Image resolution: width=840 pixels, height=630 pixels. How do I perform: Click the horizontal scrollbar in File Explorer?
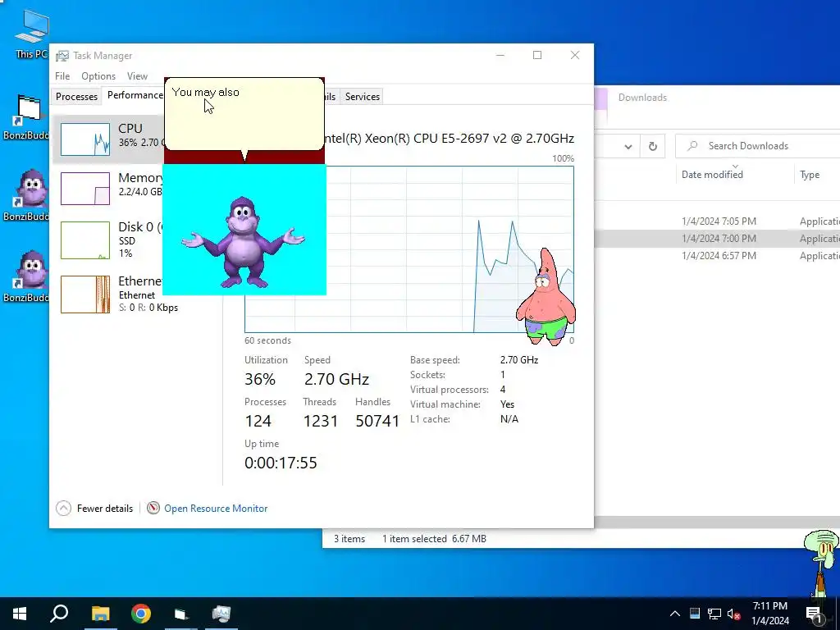[x=717, y=523]
